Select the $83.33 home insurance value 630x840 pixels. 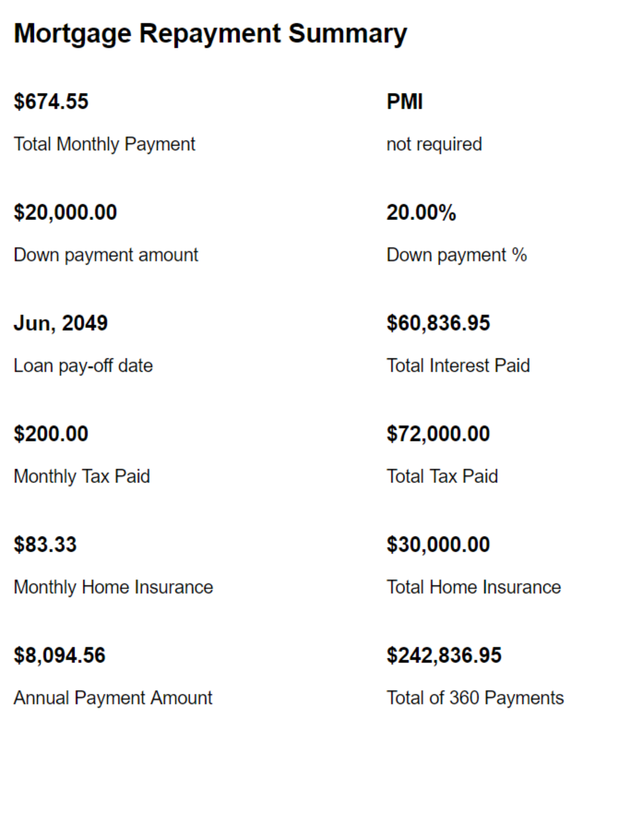click(x=45, y=544)
